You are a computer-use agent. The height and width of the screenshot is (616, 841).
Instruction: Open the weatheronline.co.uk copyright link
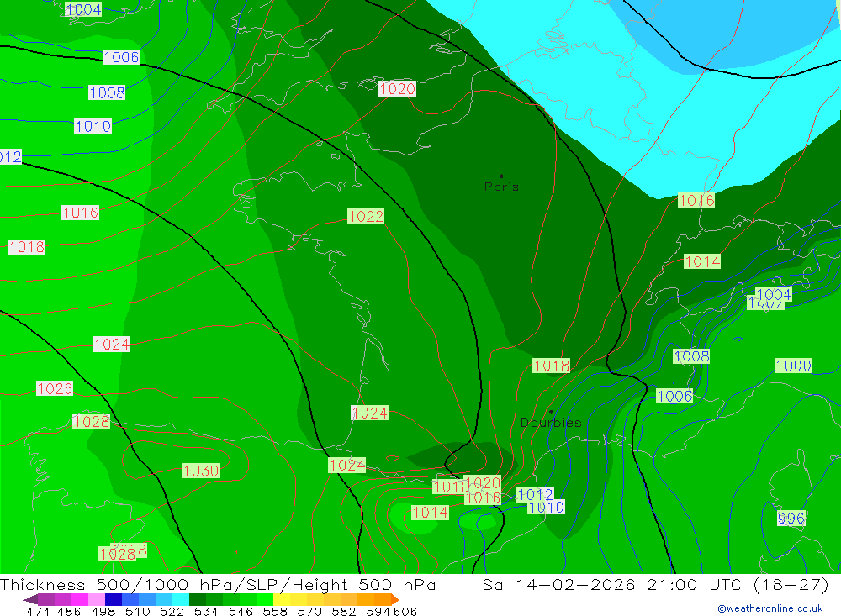coord(770,608)
